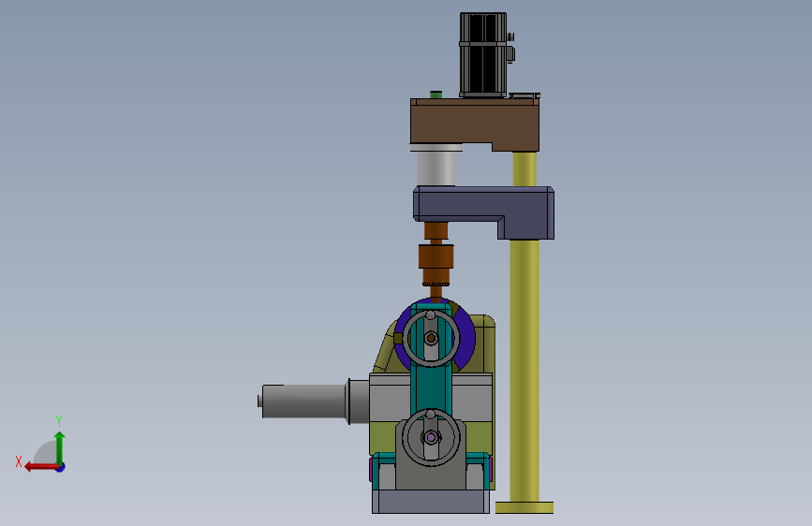The image size is (812, 526).
Task: Select the teal vertical bar between the handwheels
Action: coord(431,387)
